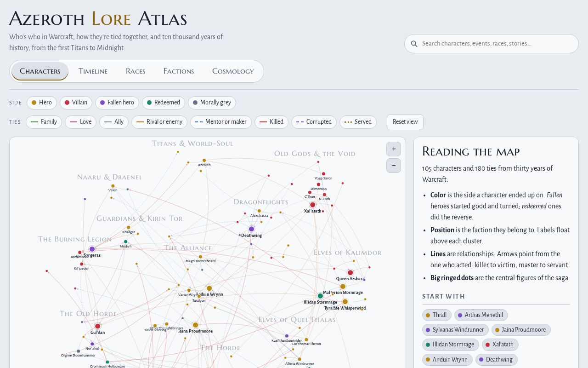Click the Azeroth node under Titans

click(204, 161)
